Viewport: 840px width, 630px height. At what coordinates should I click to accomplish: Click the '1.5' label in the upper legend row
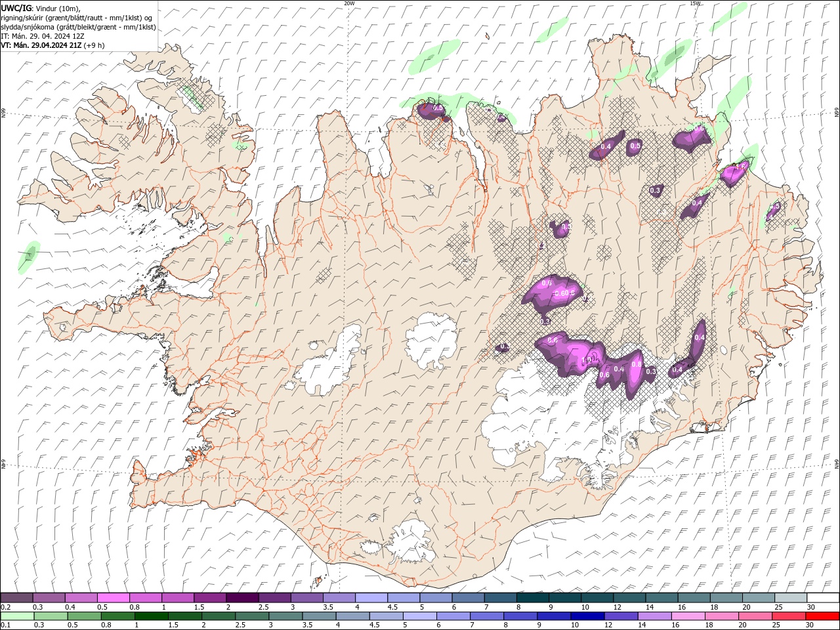coord(198,607)
